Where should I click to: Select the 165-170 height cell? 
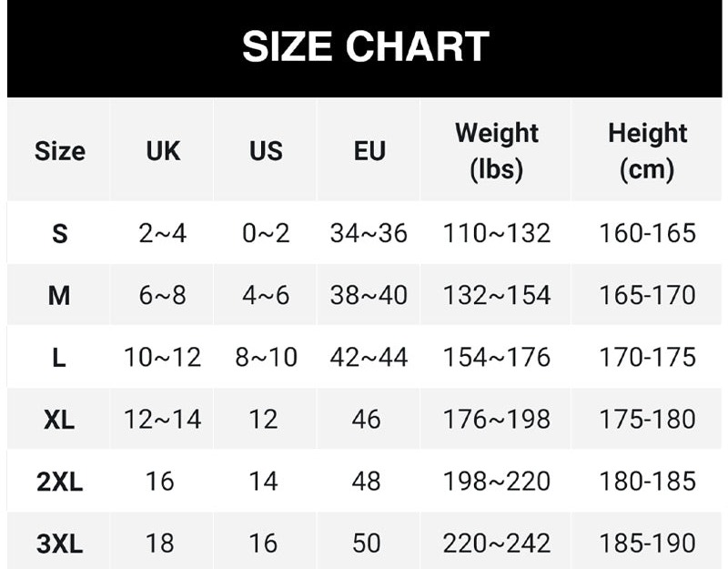coord(647,296)
